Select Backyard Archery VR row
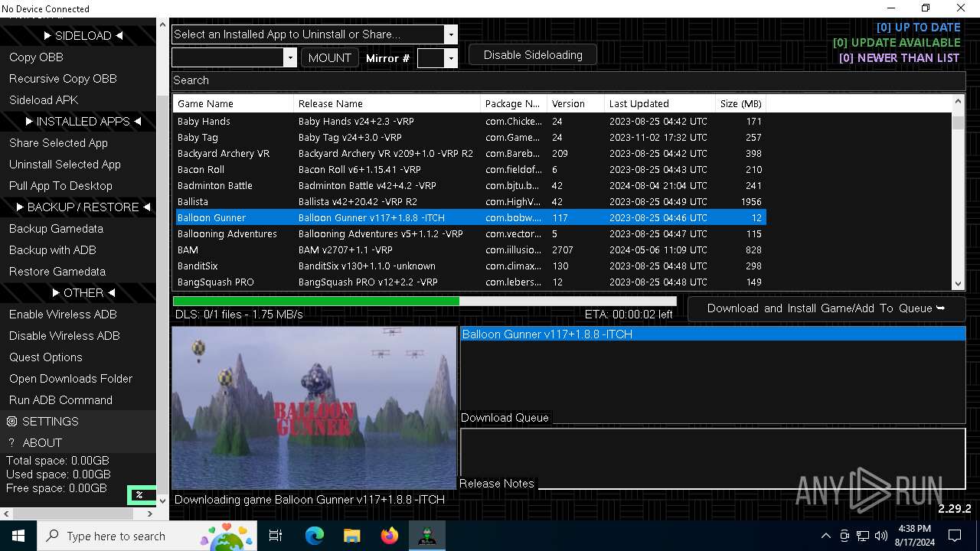Screen dimensions: 980x551 click(x=470, y=154)
